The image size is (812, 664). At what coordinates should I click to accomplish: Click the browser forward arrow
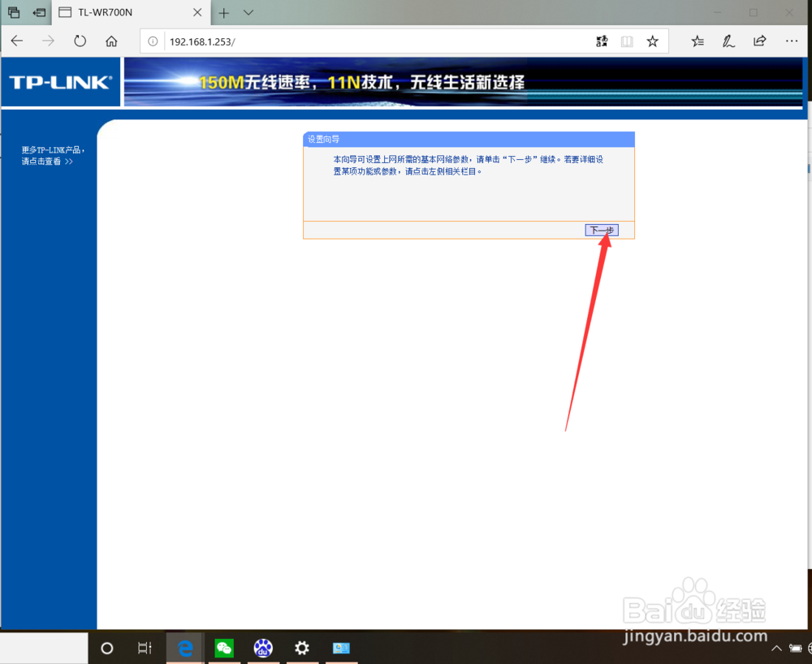click(x=48, y=41)
